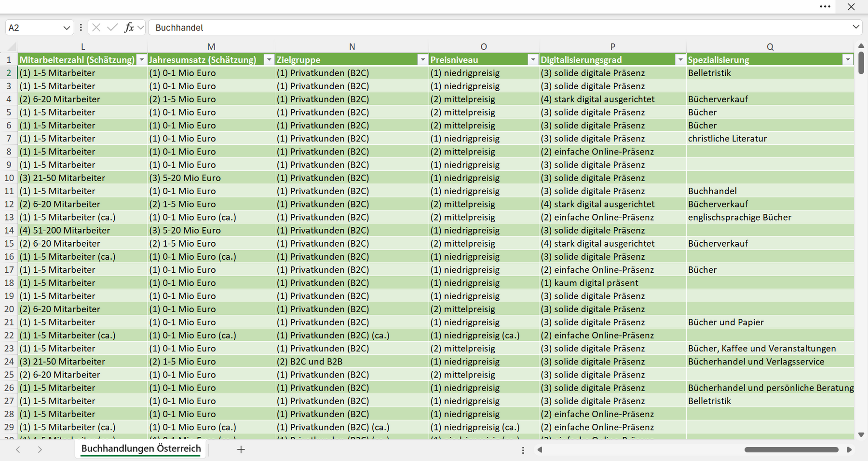Screen dimensions: 868x461
Task: Select row 2 header
Action: (9, 73)
